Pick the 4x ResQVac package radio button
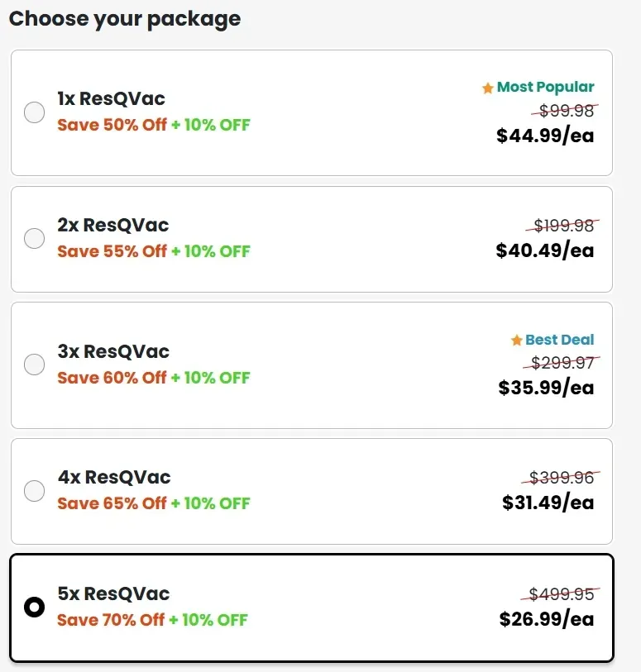The image size is (641, 672). pyautogui.click(x=34, y=490)
